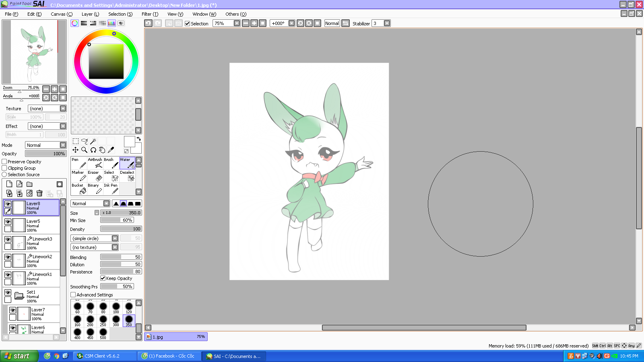This screenshot has width=644, height=362.
Task: Open the Layer menu
Action: pos(90,14)
